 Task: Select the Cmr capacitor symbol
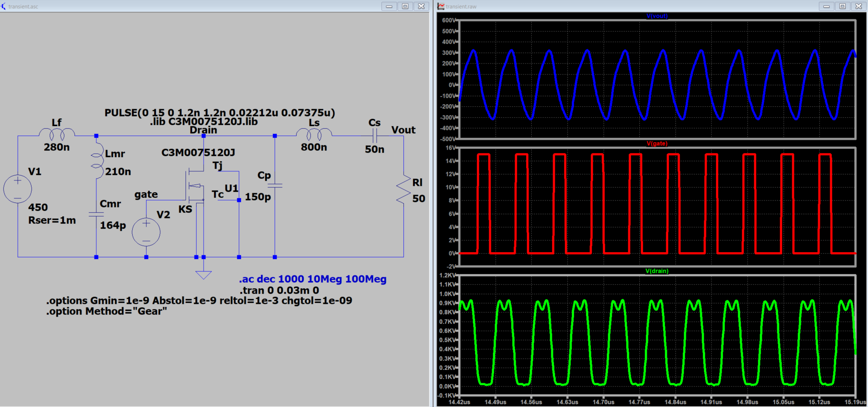(96, 215)
